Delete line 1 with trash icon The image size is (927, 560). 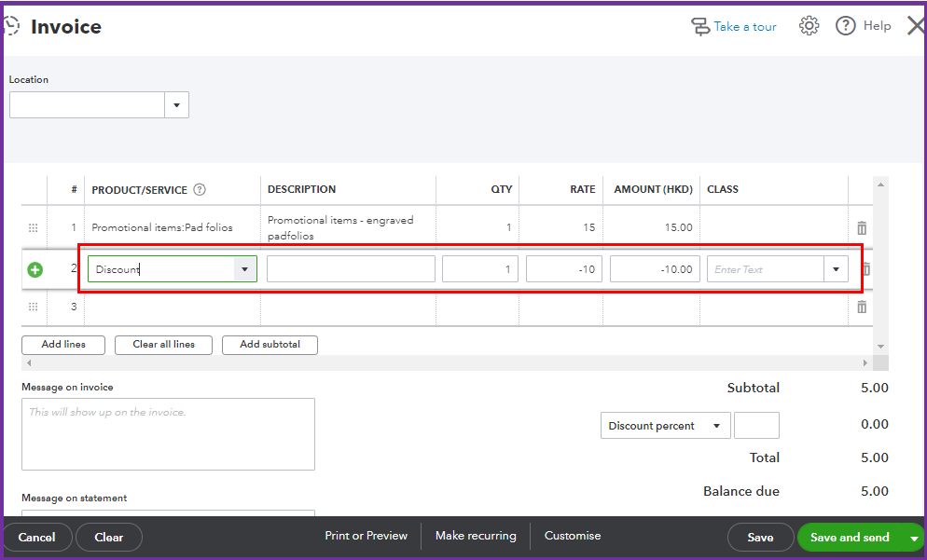862,227
